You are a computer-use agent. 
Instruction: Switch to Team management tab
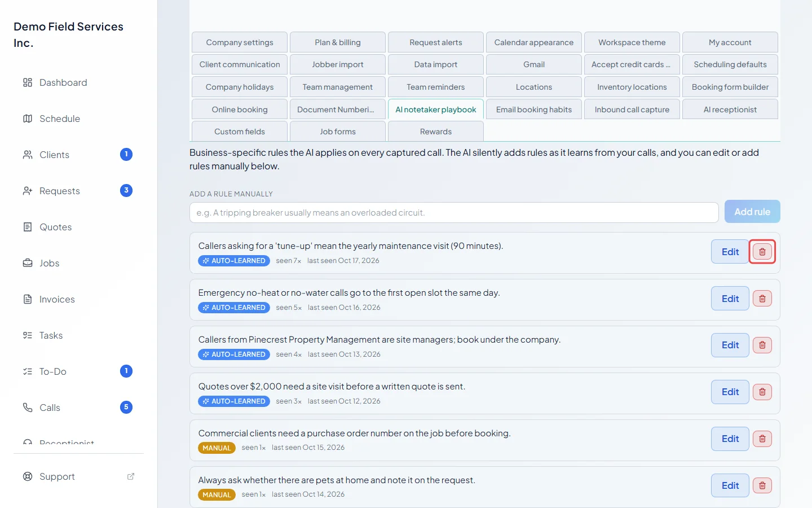click(x=338, y=87)
